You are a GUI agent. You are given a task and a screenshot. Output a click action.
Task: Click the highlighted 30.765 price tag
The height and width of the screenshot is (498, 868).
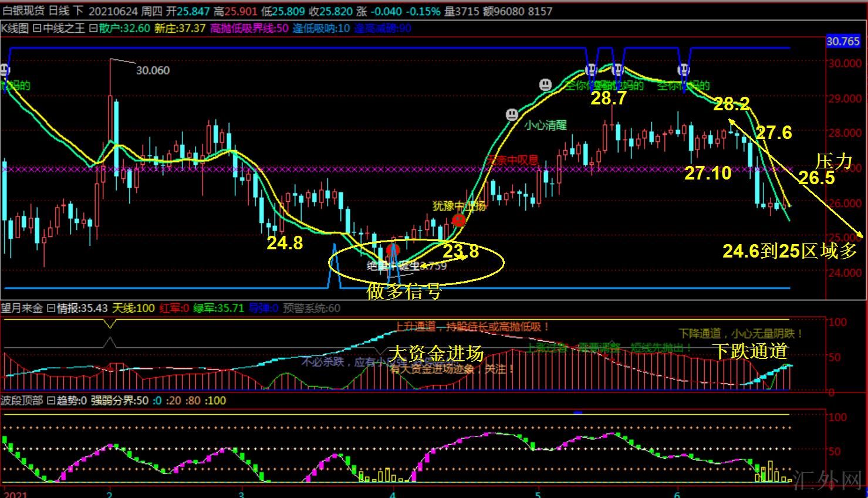click(x=843, y=42)
